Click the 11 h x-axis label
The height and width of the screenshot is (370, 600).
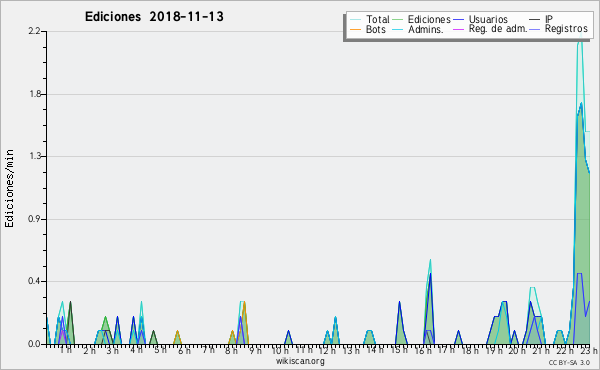(304, 350)
